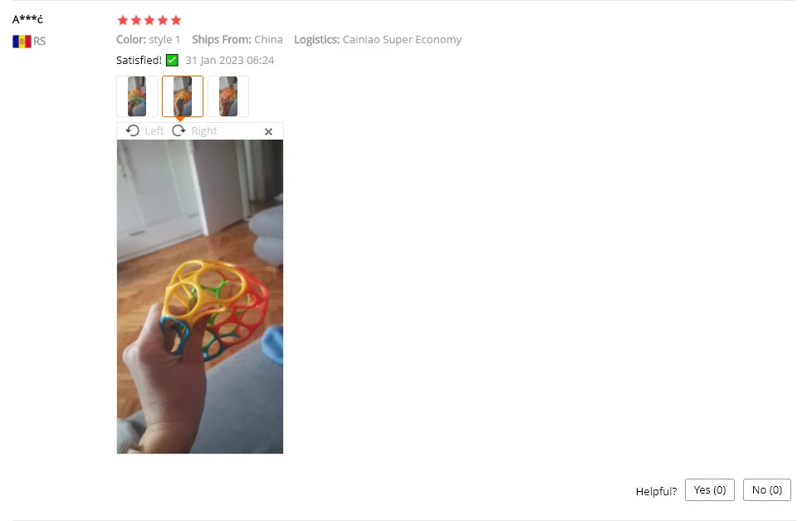
Task: Mark review helpful with Yes (0)
Action: 710,490
